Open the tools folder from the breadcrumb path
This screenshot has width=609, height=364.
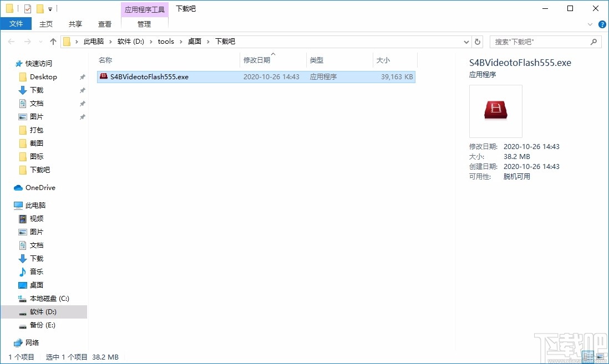click(166, 41)
